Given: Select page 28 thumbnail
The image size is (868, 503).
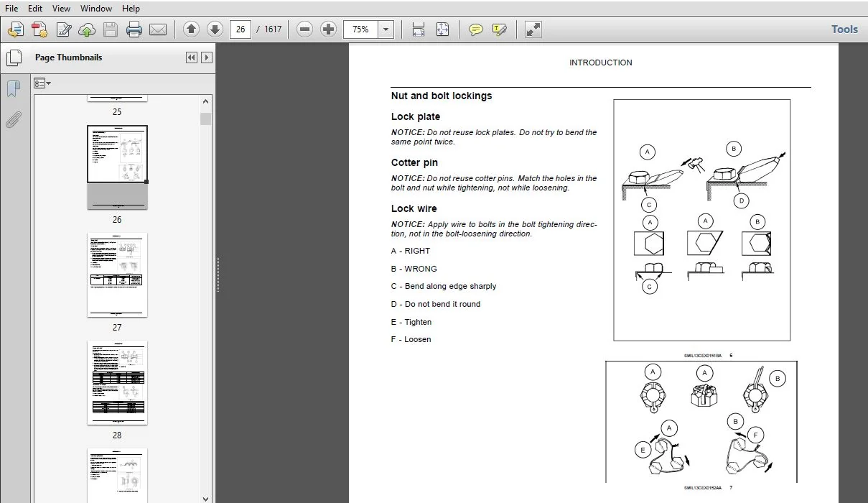Looking at the screenshot, I should tap(117, 382).
